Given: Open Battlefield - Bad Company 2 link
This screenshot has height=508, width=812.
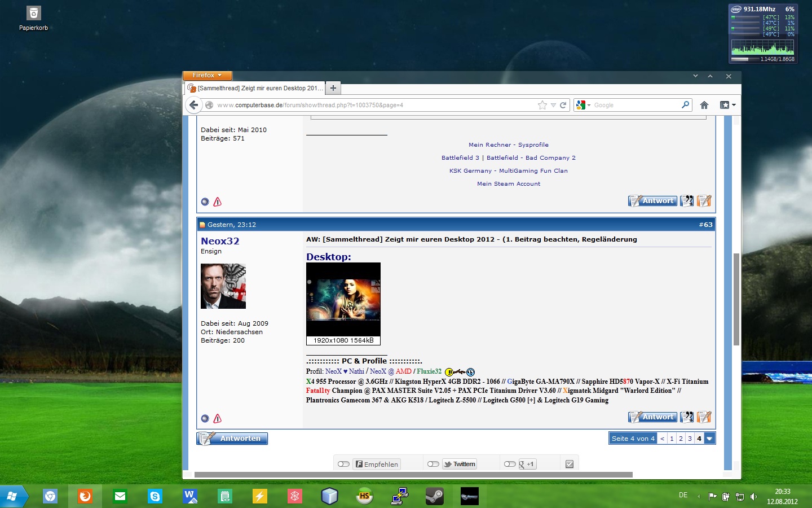Looking at the screenshot, I should (x=531, y=158).
